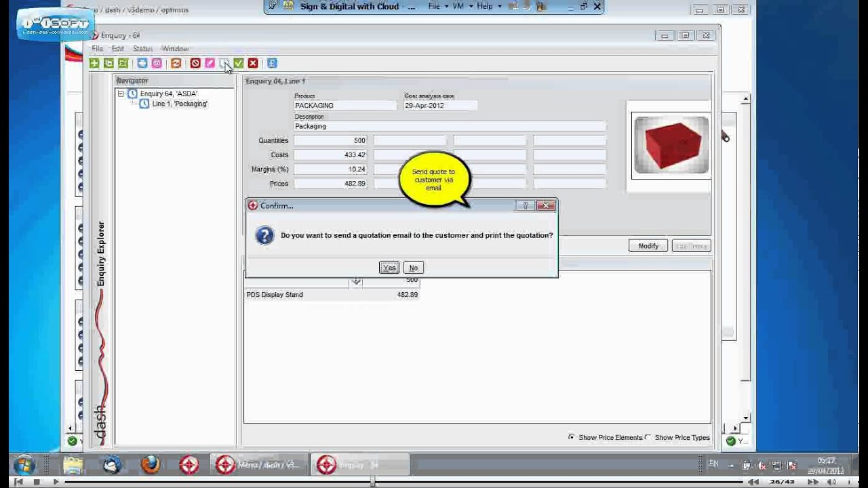Click the video stop control
Viewport: 868px width, 488px height.
tap(37, 482)
